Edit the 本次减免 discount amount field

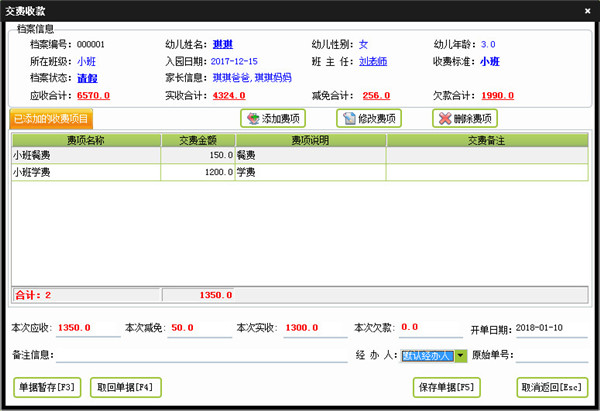click(x=198, y=327)
